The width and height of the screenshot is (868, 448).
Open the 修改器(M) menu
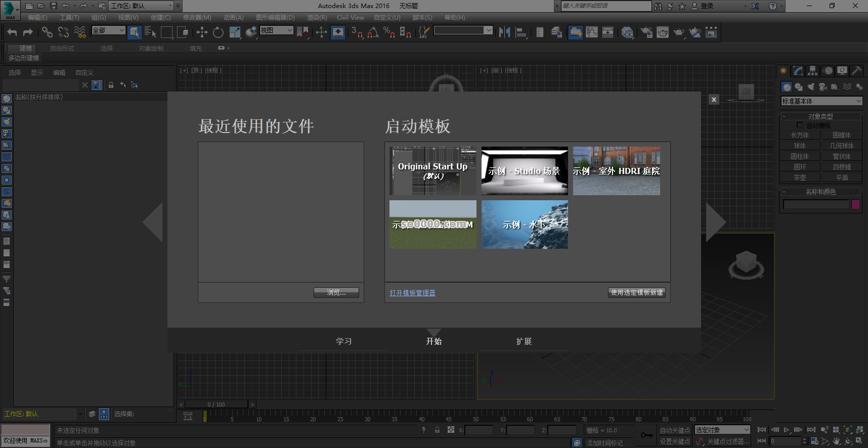[197, 17]
